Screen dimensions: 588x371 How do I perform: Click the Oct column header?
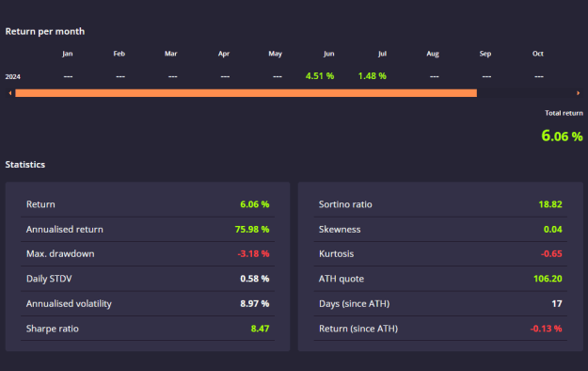[x=538, y=54]
